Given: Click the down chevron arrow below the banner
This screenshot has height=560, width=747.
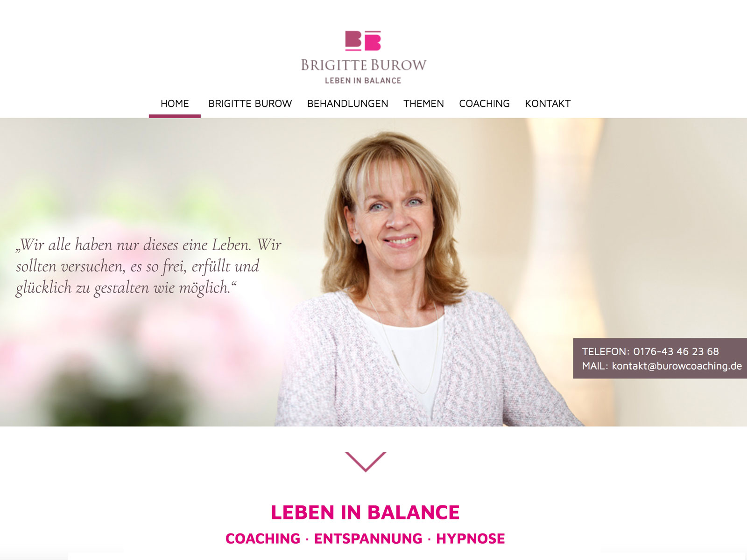Looking at the screenshot, I should coord(366,462).
